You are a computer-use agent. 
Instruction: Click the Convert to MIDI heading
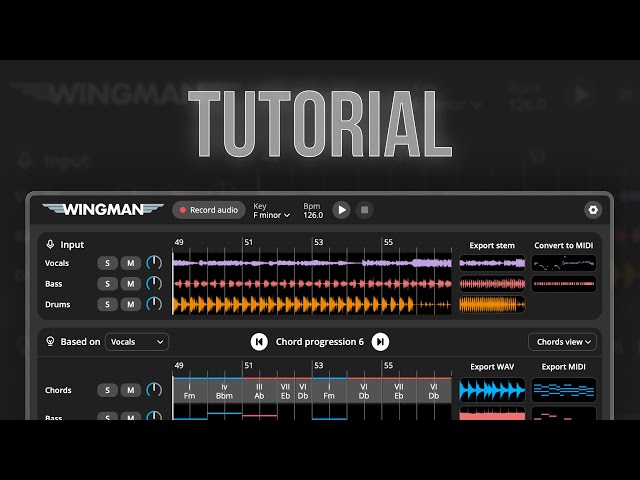[564, 245]
